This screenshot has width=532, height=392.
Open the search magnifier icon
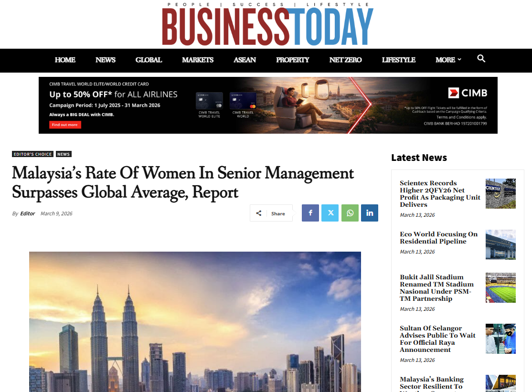(481, 59)
